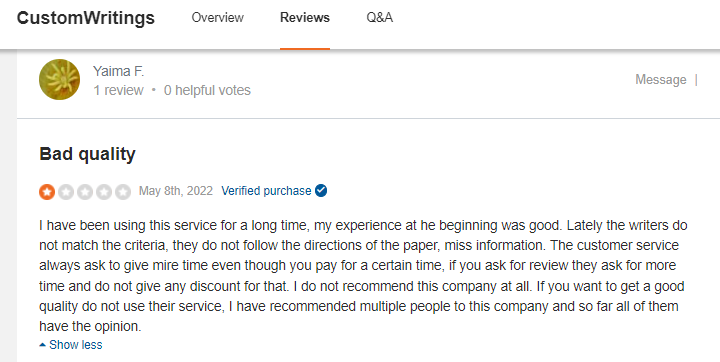This screenshot has height=362, width=720.
Task: Switch to the Overview tab
Action: [x=218, y=17]
